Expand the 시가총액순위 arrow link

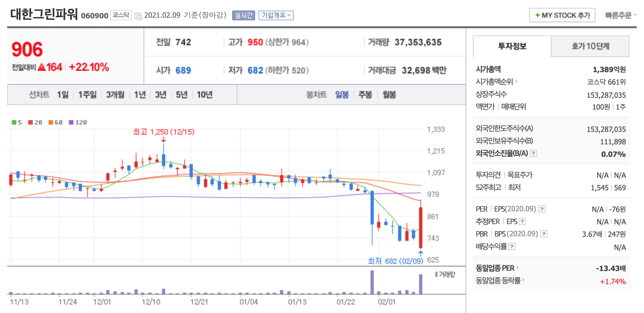pyautogui.click(x=516, y=81)
